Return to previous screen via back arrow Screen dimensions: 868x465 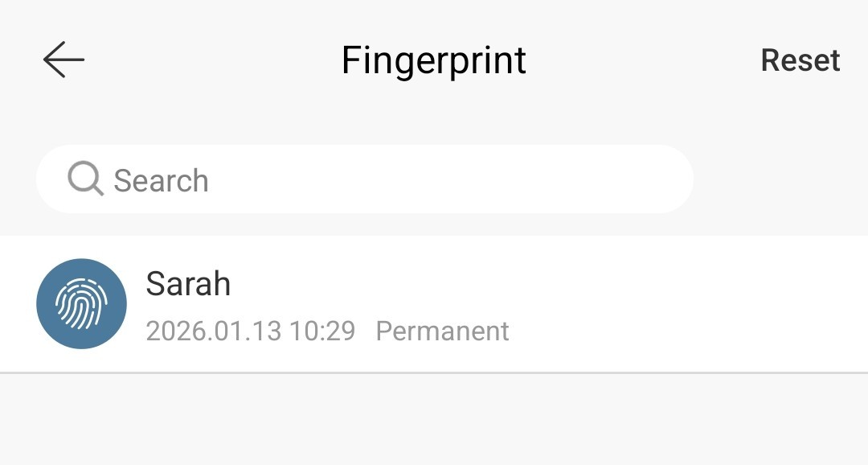click(63, 60)
